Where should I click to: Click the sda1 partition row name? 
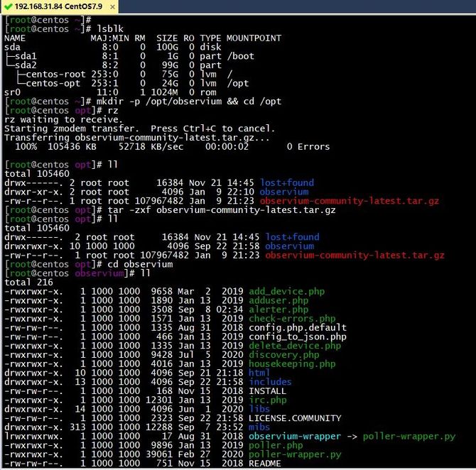pos(25,56)
